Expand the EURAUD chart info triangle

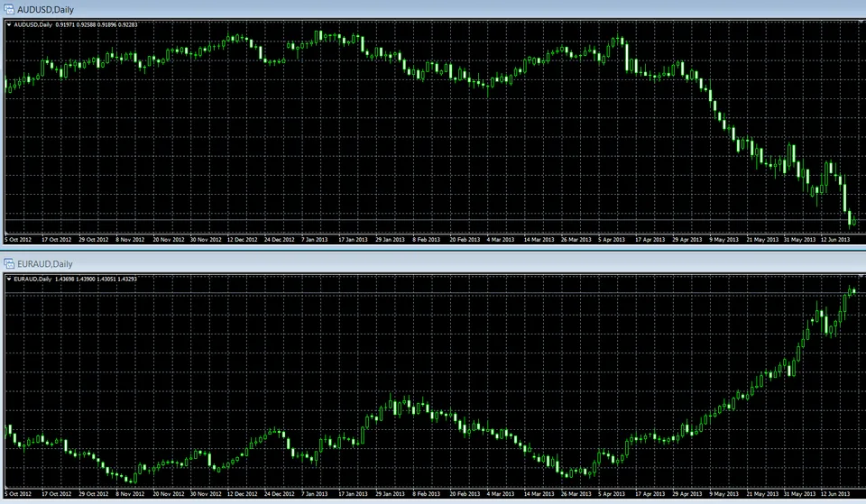[x=9, y=279]
